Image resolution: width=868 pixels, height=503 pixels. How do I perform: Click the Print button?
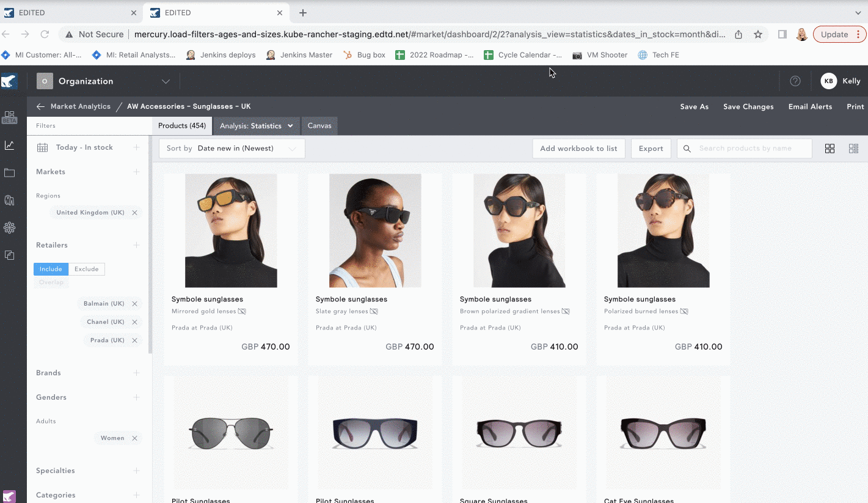tap(855, 107)
